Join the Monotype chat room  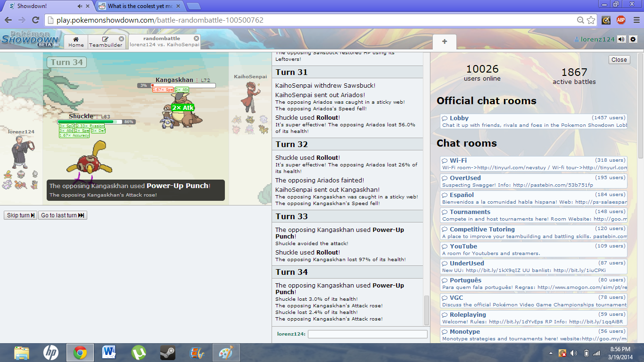[x=534, y=335]
